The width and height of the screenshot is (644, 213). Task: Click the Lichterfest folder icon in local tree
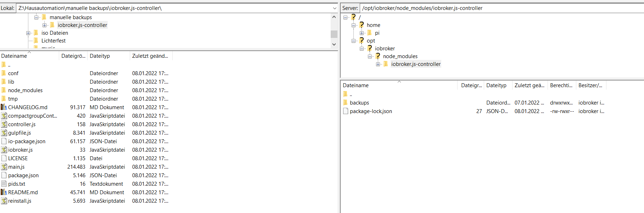[36, 40]
